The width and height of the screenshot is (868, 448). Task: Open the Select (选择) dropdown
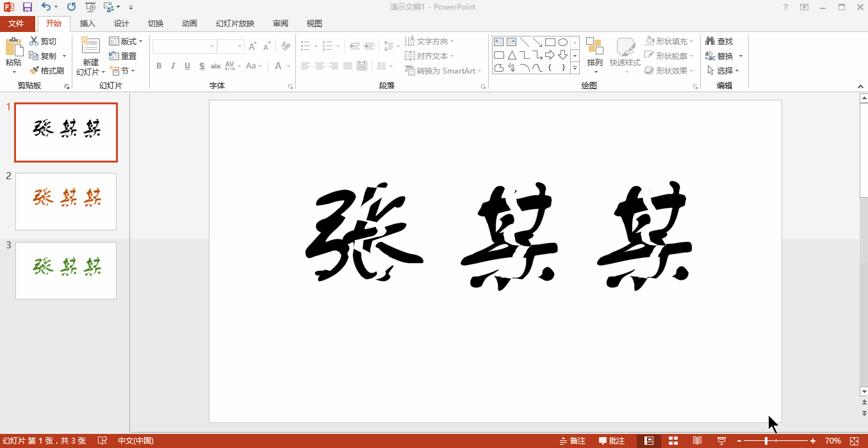click(724, 70)
